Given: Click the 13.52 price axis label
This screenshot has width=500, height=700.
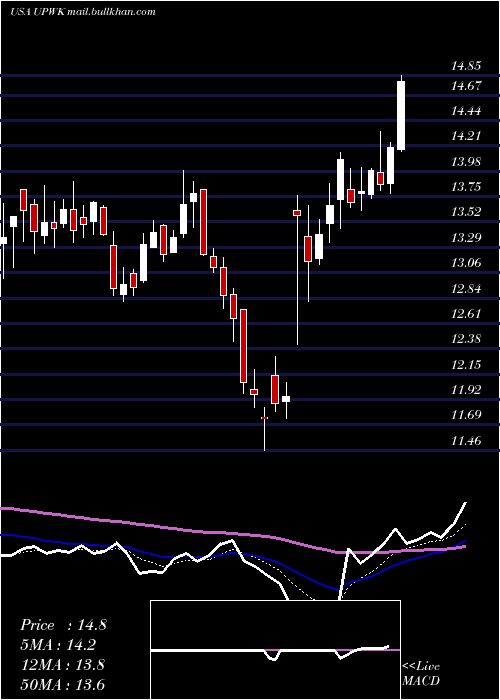Looking at the screenshot, I should [x=466, y=212].
